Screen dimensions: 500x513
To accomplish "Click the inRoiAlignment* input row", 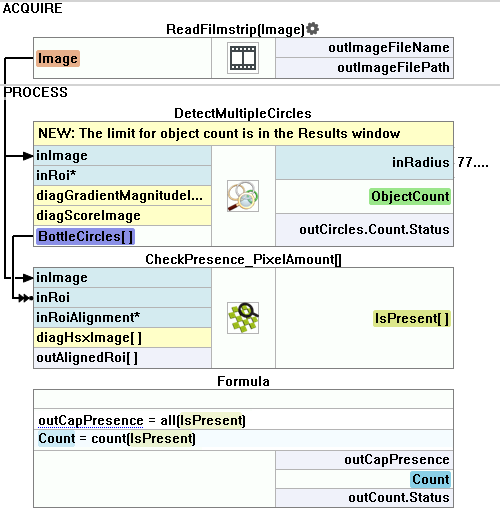I will tap(123, 318).
